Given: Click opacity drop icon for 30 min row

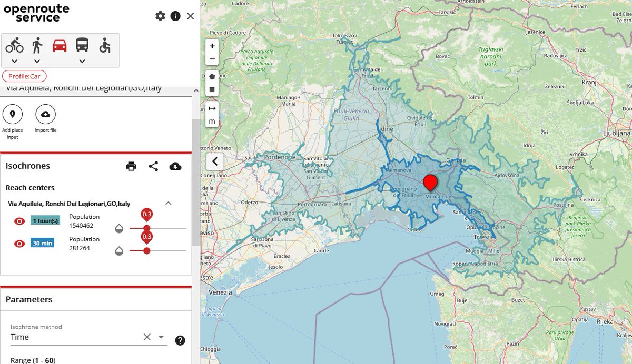Looking at the screenshot, I should coord(120,251).
